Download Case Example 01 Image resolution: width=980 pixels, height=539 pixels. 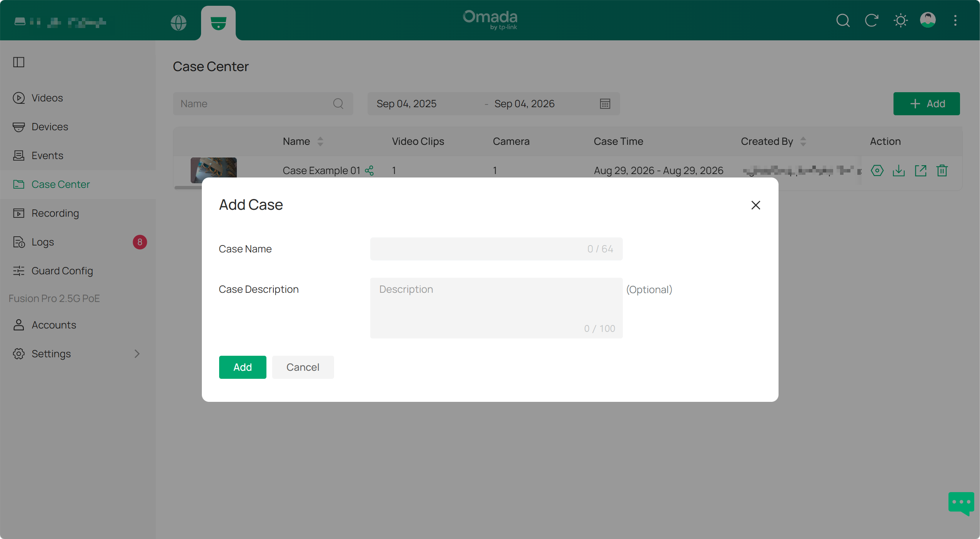click(x=898, y=171)
